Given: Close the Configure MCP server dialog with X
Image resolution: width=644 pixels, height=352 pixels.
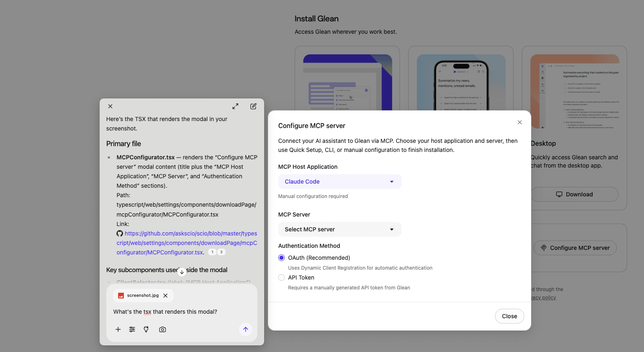Looking at the screenshot, I should pos(520,122).
